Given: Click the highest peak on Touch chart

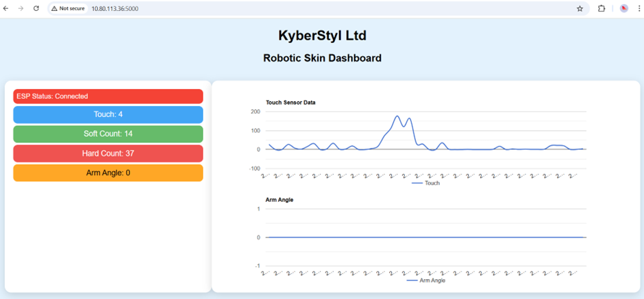Looking at the screenshot, I should [397, 116].
